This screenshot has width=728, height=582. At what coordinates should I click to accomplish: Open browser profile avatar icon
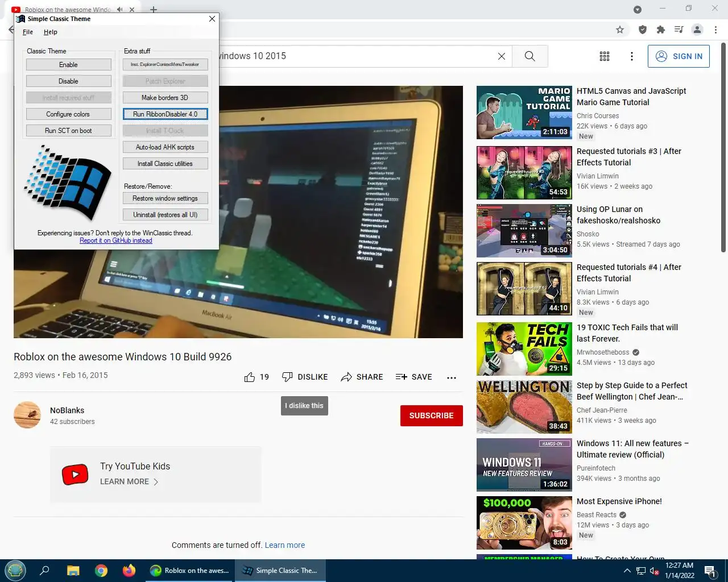point(697,30)
